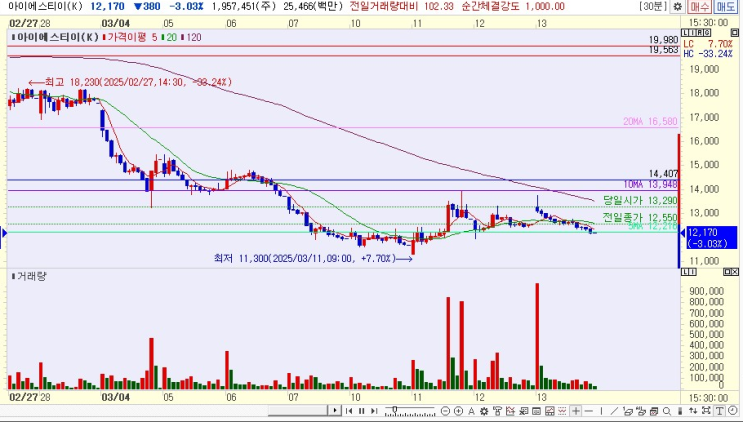
Task: Open the magnifier search tool in toolbar
Action: [667, 411]
